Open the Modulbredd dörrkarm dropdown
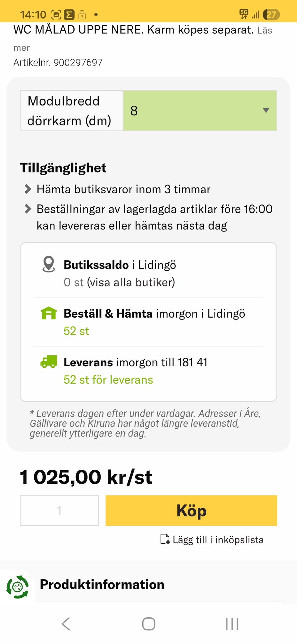Image resolution: width=297 pixels, height=644 pixels. point(200,111)
